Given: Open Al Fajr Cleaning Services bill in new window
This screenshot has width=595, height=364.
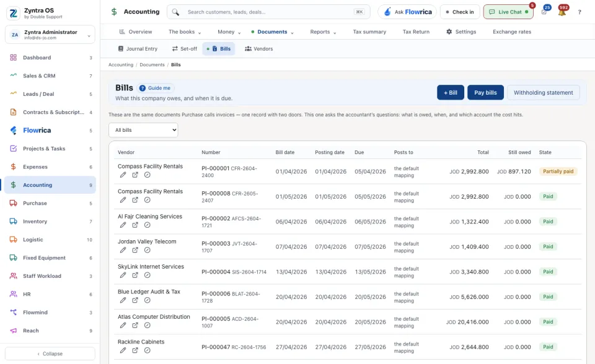Looking at the screenshot, I should (x=135, y=225).
